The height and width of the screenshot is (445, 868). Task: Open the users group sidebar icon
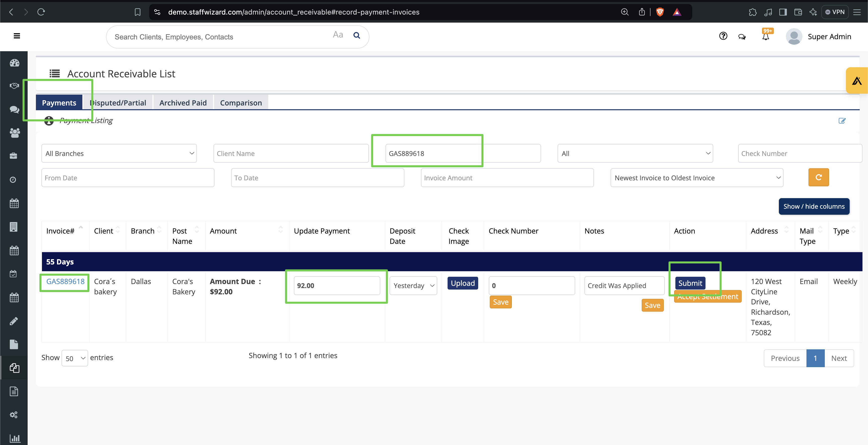click(x=14, y=133)
